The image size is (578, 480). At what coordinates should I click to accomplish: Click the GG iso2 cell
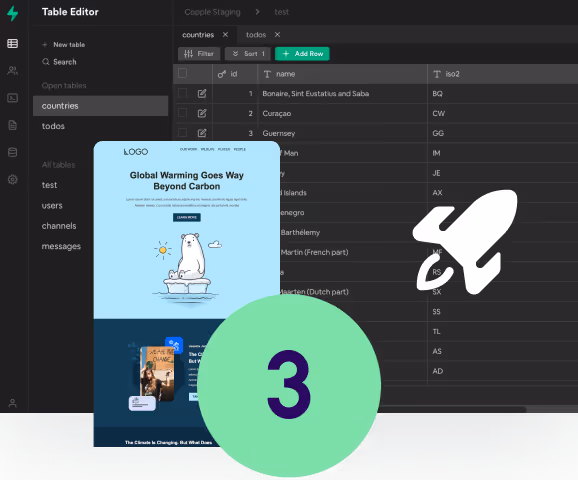[x=503, y=133]
